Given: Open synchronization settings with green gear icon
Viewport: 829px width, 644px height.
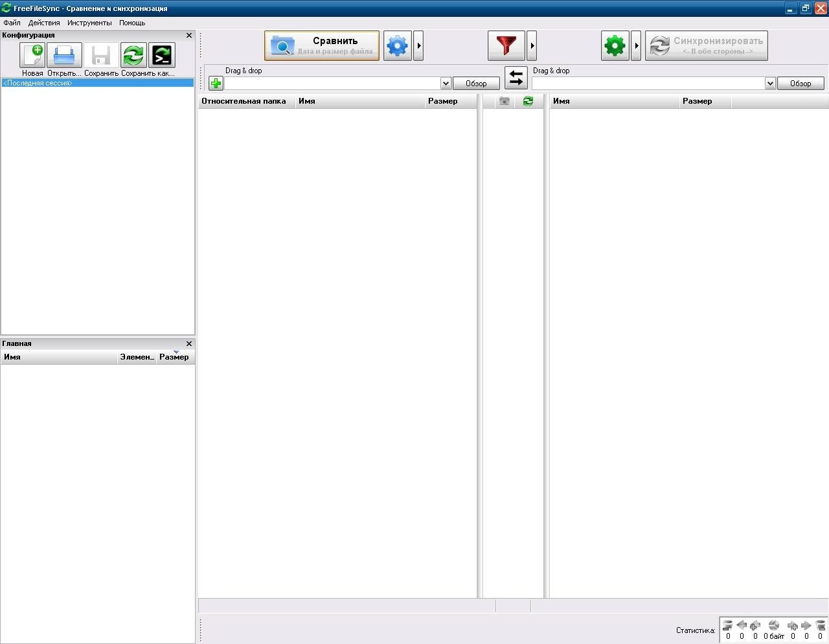Looking at the screenshot, I should [615, 46].
